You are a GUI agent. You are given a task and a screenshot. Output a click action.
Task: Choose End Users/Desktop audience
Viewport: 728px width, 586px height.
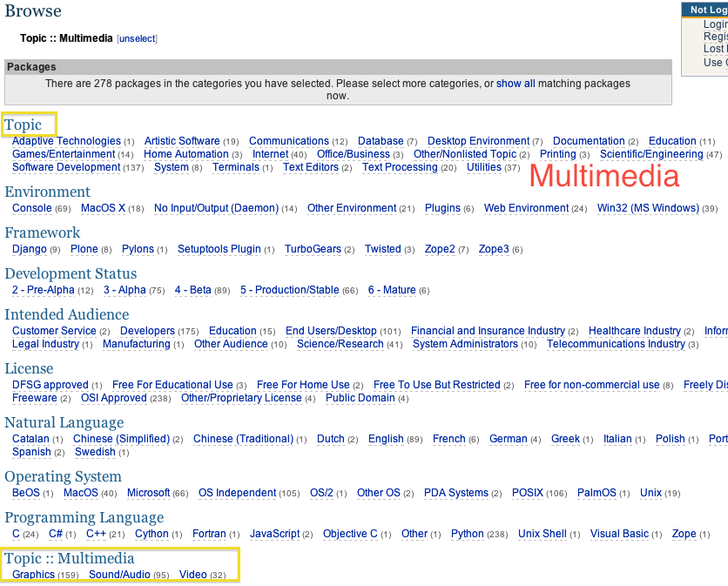point(331,331)
